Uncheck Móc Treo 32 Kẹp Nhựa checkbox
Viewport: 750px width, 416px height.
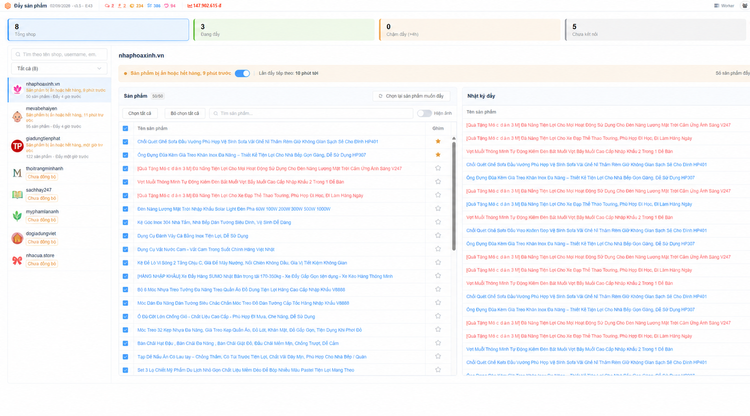(x=125, y=330)
